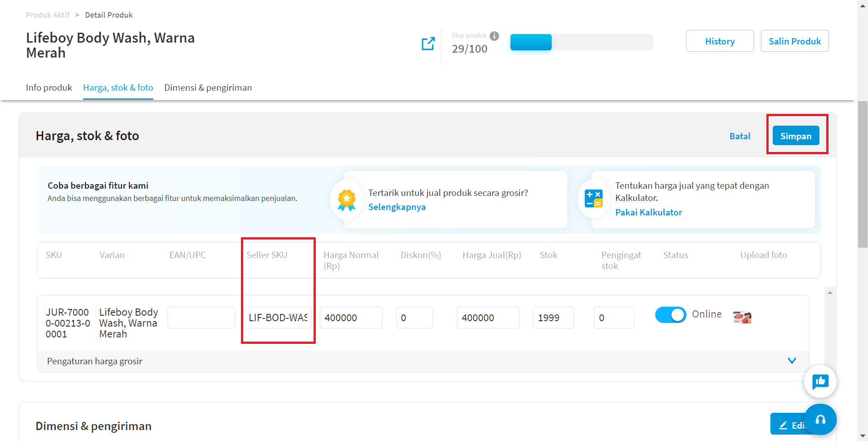Open Selengkapnya grosir link
Screen dimensions: 868x445
397,207
